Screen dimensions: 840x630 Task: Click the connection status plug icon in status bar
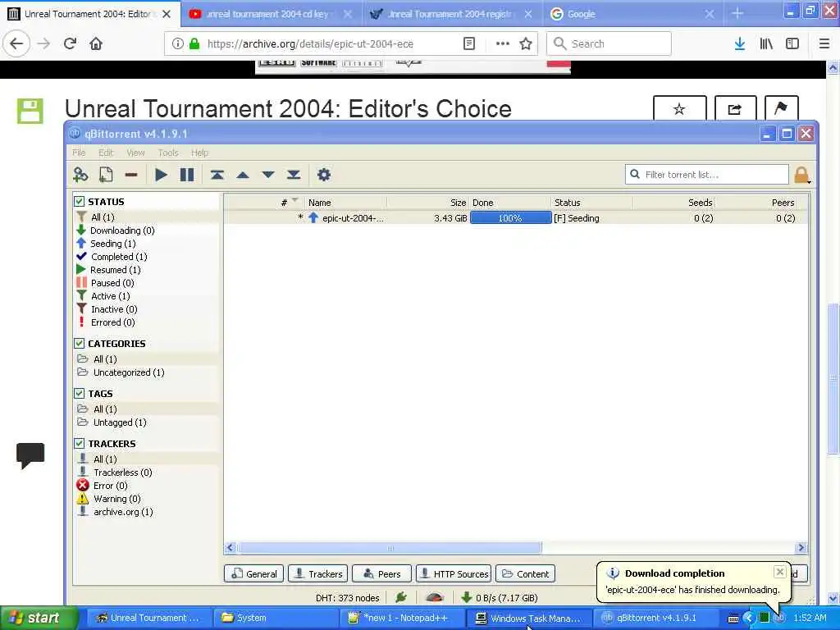click(x=401, y=597)
